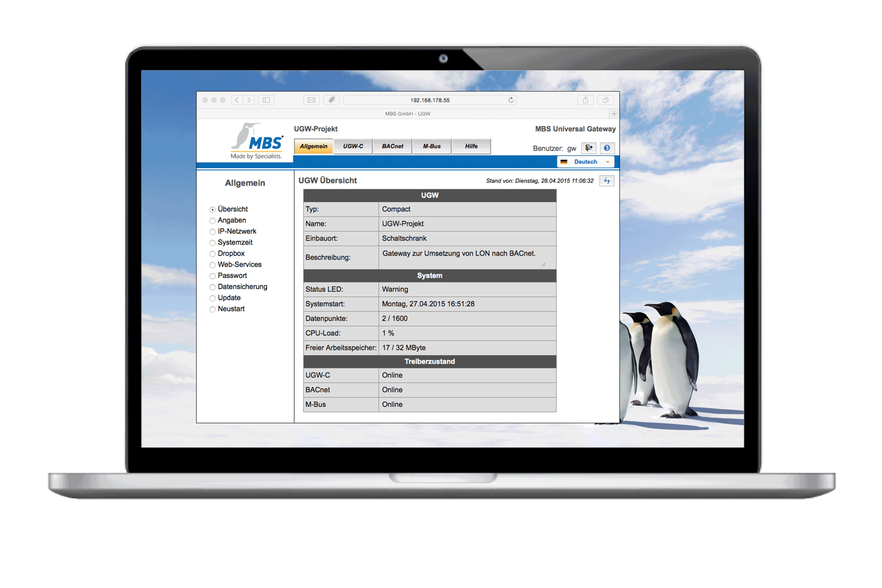Select the UGW-C tab
Viewport: 882px width, 588px height.
[x=353, y=146]
